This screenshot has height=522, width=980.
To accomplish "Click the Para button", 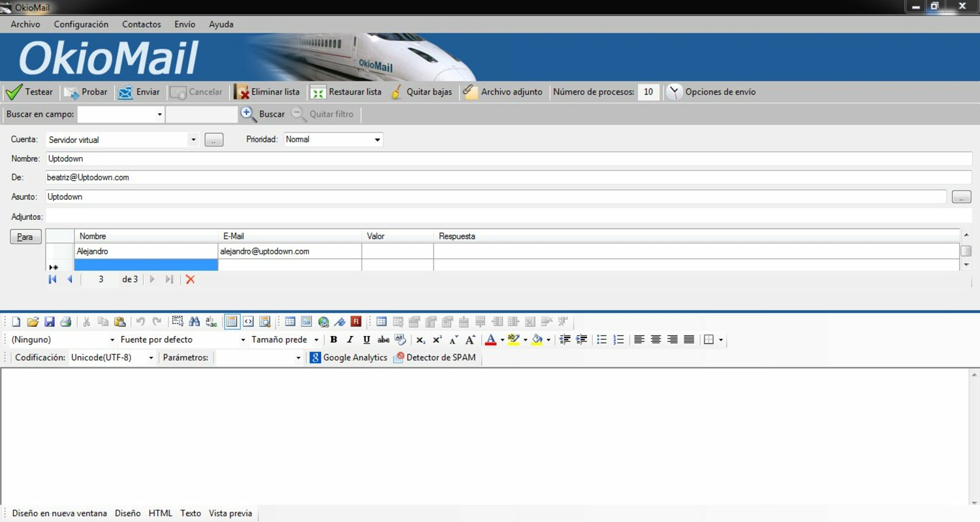I will pyautogui.click(x=25, y=237).
